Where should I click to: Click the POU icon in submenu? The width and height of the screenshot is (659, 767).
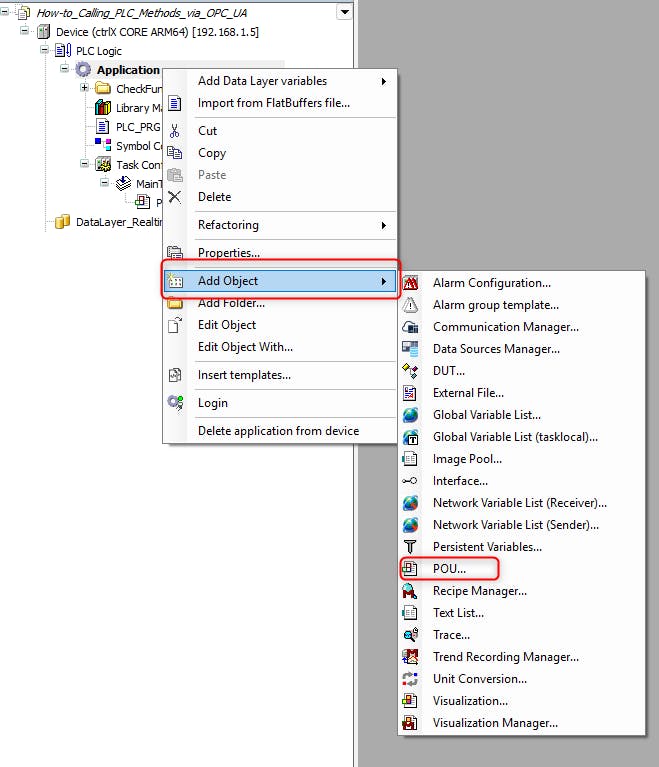(x=410, y=569)
